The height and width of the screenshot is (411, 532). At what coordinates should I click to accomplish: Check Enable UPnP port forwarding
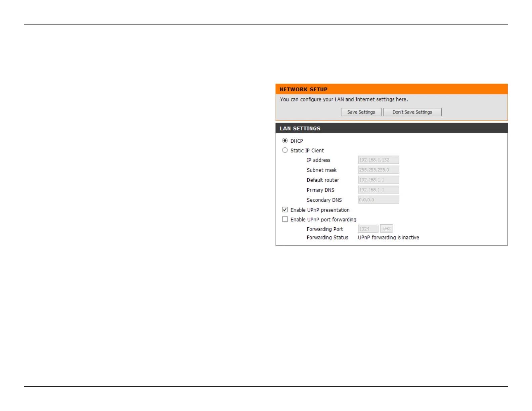[285, 219]
